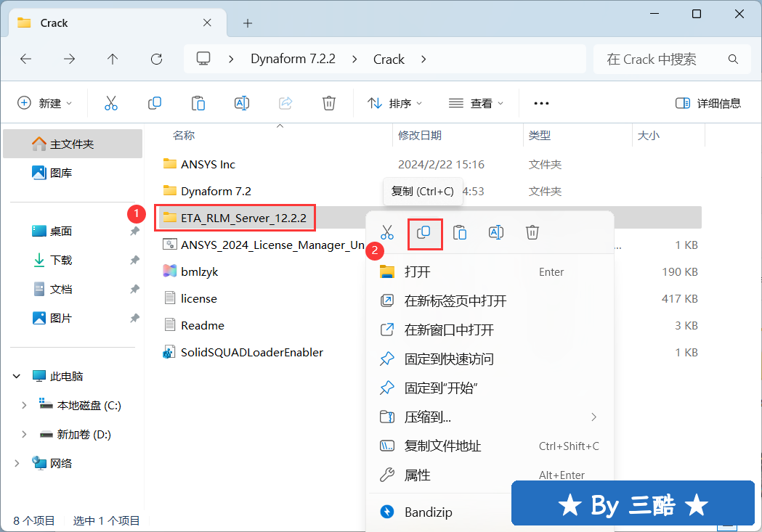Click the toolbar Cut scissors icon
Viewport: 762px width, 532px height.
[x=111, y=103]
